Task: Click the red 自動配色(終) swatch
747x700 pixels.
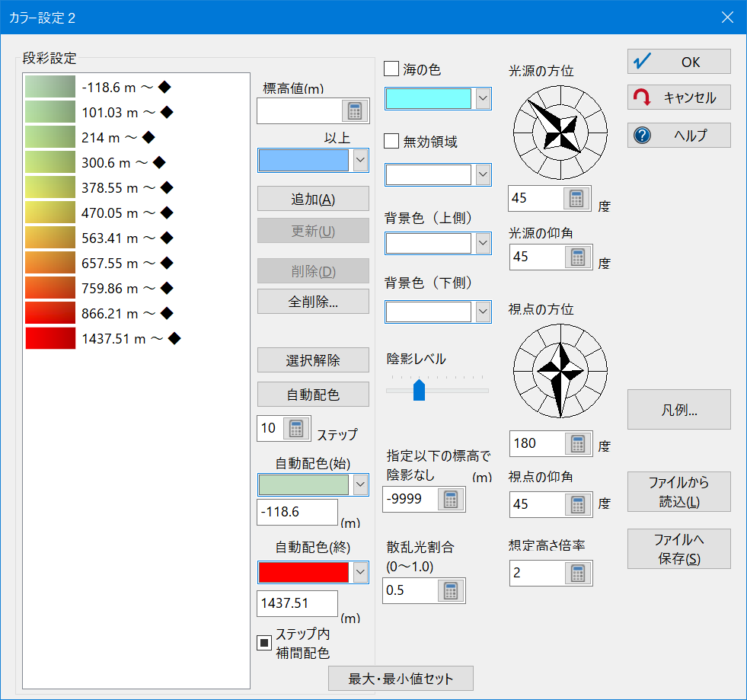Action: 304,572
